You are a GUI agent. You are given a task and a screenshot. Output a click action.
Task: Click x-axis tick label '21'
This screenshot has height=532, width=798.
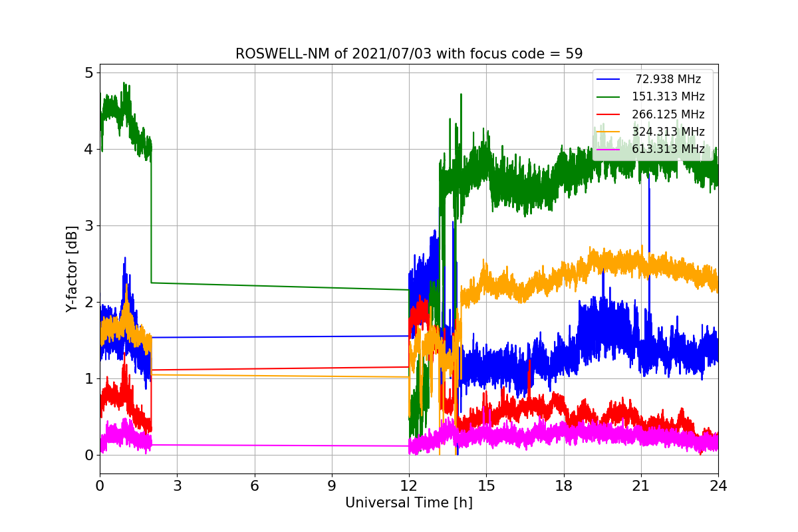pos(641,485)
